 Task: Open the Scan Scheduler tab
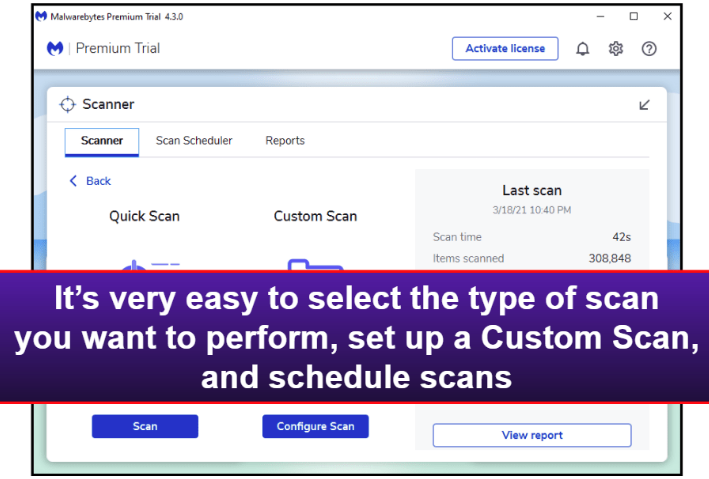pyautogui.click(x=194, y=141)
